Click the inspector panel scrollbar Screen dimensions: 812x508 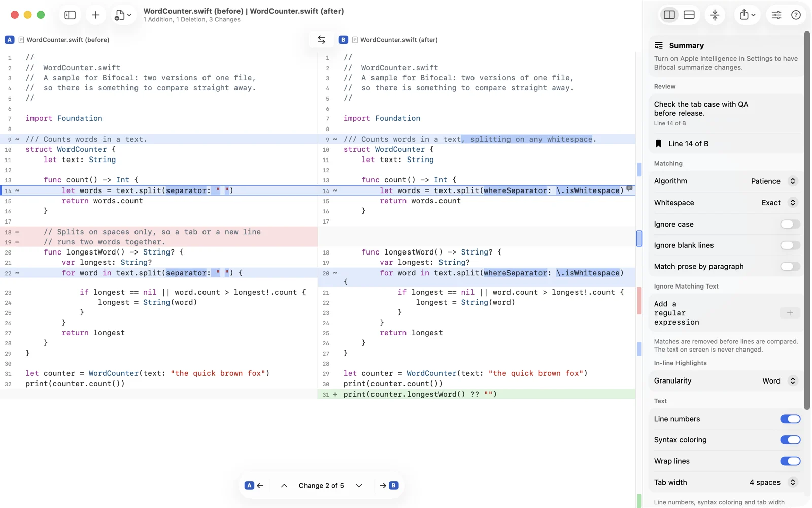pos(807,220)
